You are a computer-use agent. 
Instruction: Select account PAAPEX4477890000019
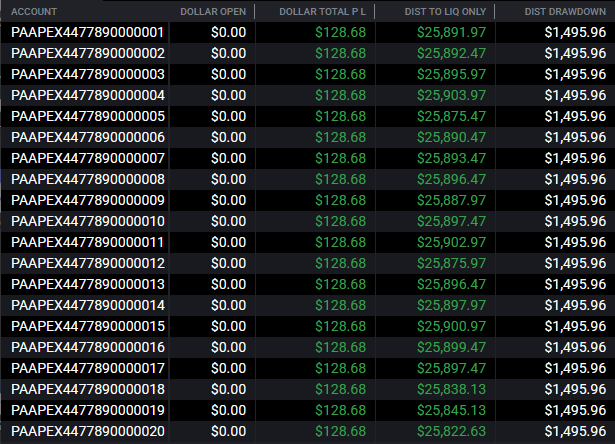tap(87, 410)
